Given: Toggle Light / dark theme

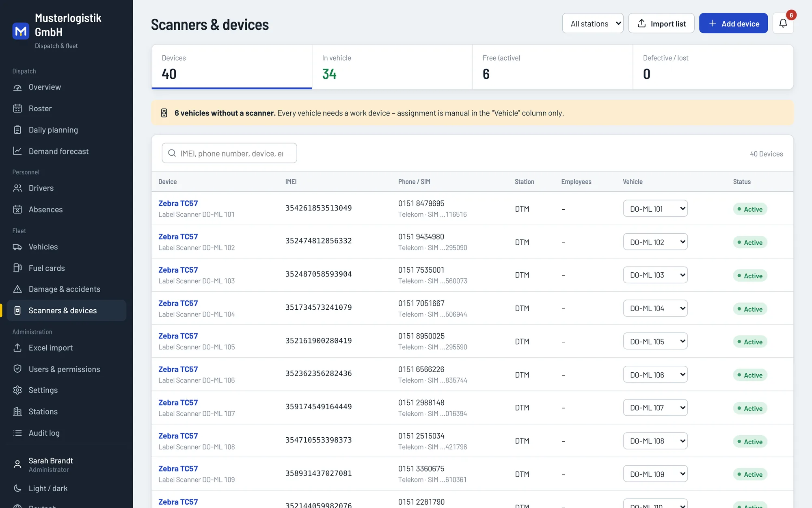Looking at the screenshot, I should (x=67, y=488).
